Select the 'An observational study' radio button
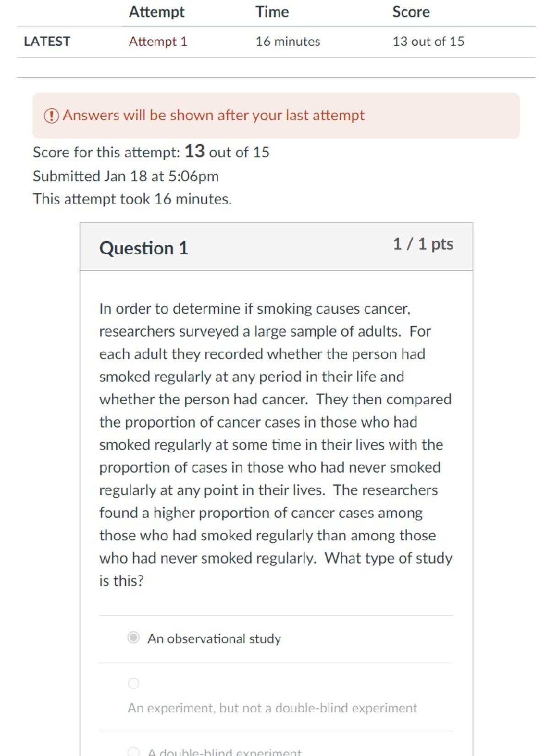This screenshot has width=549, height=756. click(133, 638)
